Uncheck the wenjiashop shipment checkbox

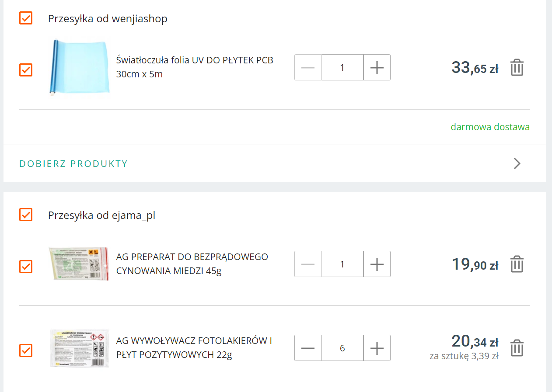[26, 18]
